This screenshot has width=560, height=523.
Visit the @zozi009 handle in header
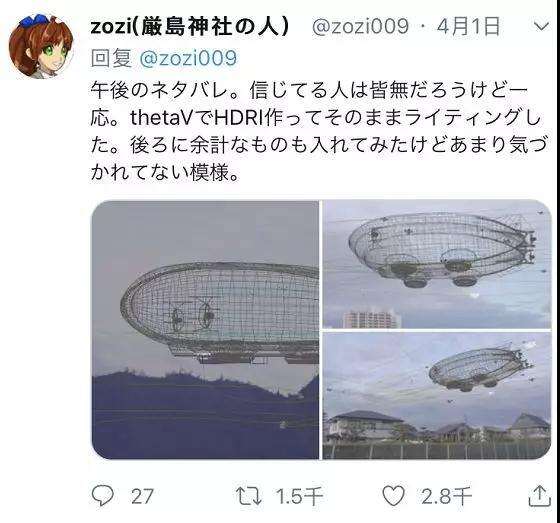point(360,27)
